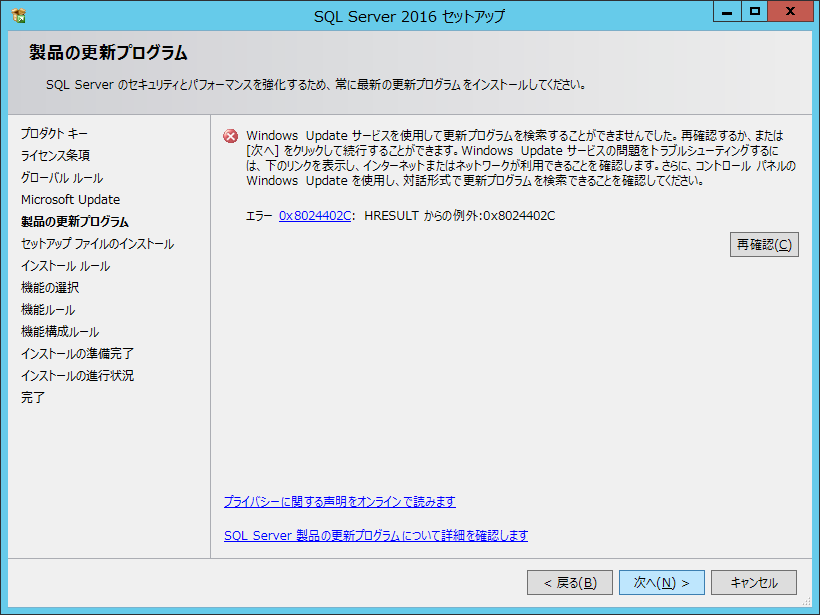Open the privacy statement online link
This screenshot has height=615, width=820.
tap(339, 501)
